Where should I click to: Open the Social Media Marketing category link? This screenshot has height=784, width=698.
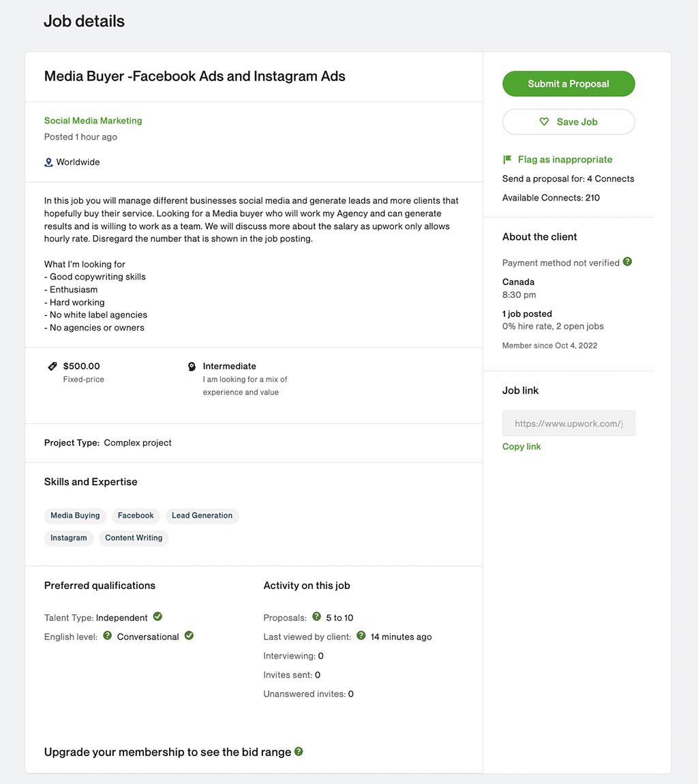(93, 121)
